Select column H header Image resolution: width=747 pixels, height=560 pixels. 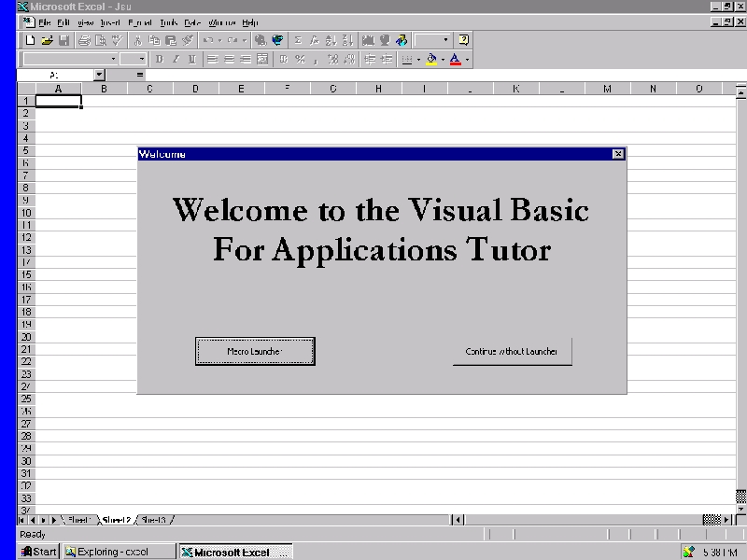pos(378,89)
